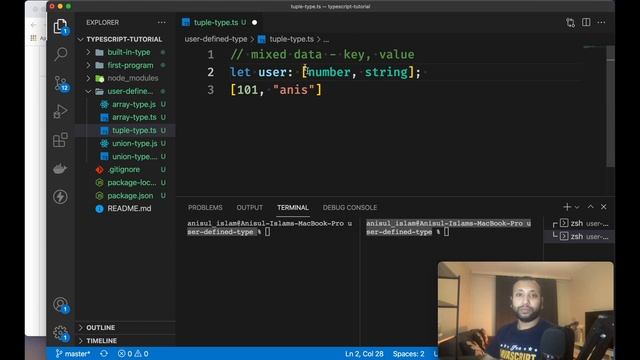Switch to the DEBUG CONSOLE tab
Image resolution: width=640 pixels, height=360 pixels.
[350, 207]
